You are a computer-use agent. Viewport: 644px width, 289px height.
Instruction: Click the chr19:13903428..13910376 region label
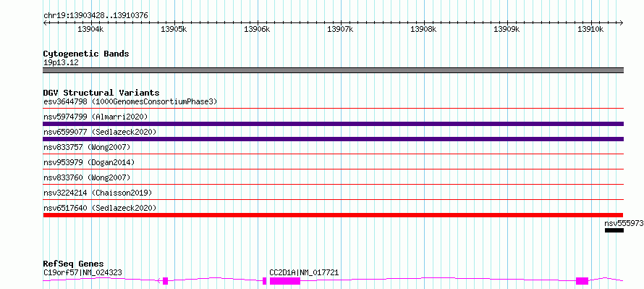pyautogui.click(x=96, y=16)
